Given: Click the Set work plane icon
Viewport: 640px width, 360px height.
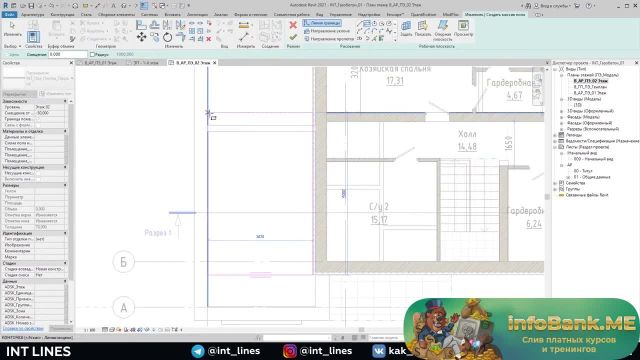Looking at the screenshot, I should click(406, 28).
